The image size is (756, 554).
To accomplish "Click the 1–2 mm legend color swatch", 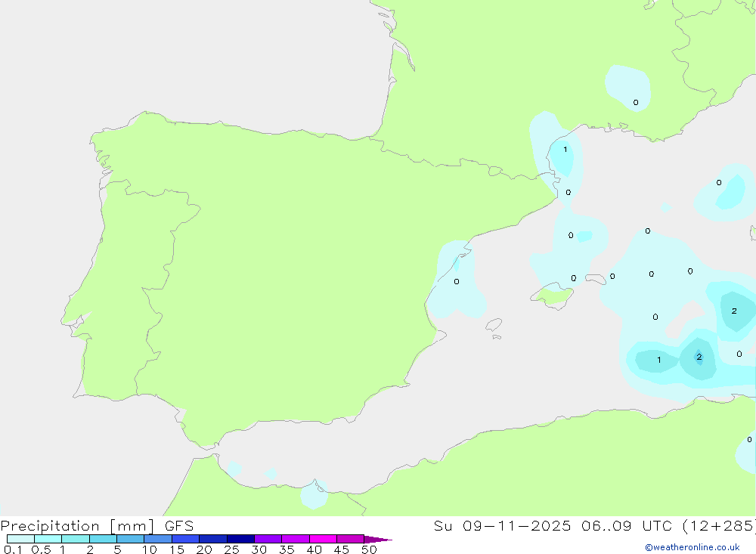I will [75, 539].
